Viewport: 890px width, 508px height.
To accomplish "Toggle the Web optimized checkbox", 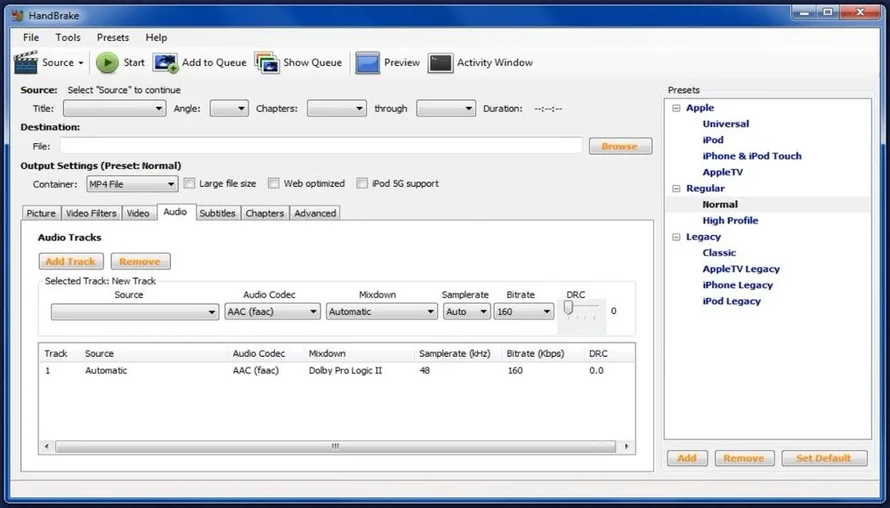I will (x=274, y=183).
